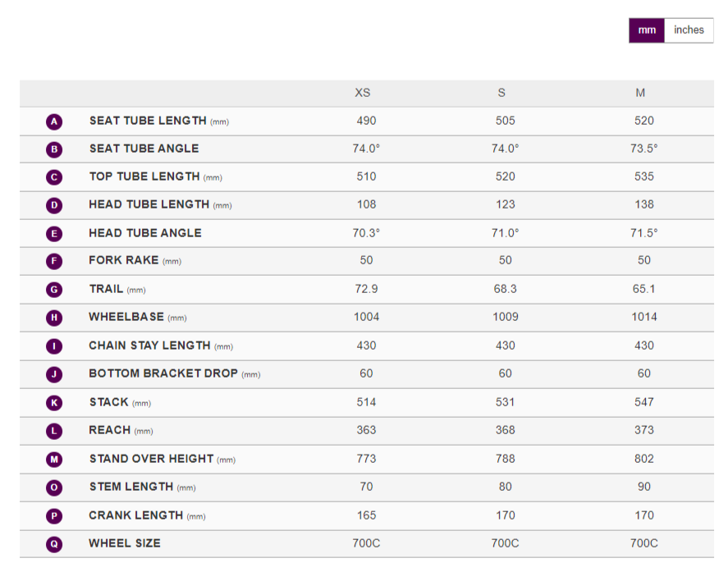Image resolution: width=728 pixels, height=581 pixels.
Task: Switch units to inches
Action: pos(689,30)
